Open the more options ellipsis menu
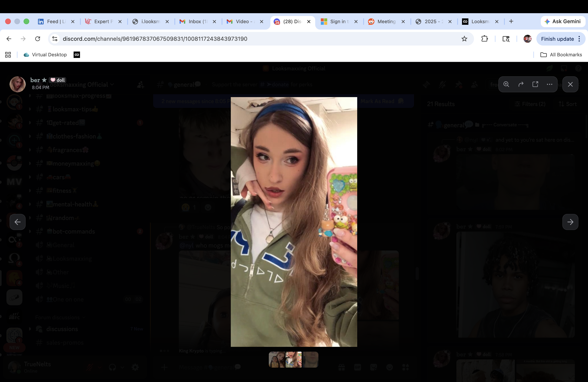Viewport: 588px width, 382px height. (549, 84)
